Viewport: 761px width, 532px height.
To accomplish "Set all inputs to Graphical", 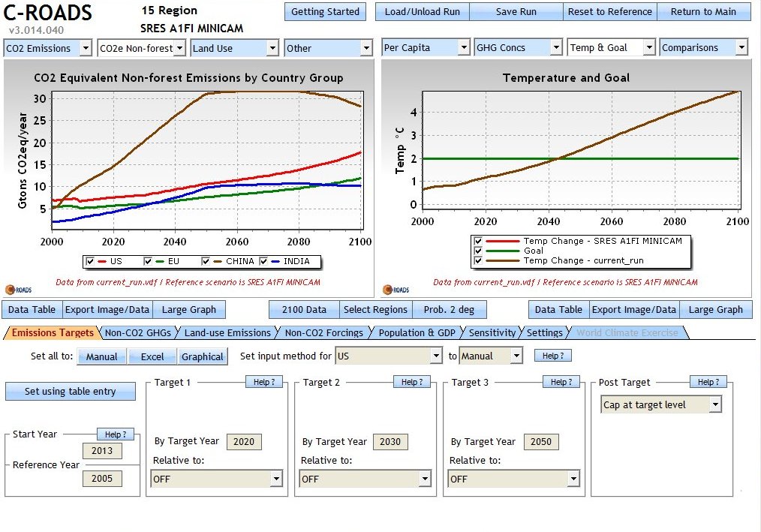I will click(x=203, y=356).
